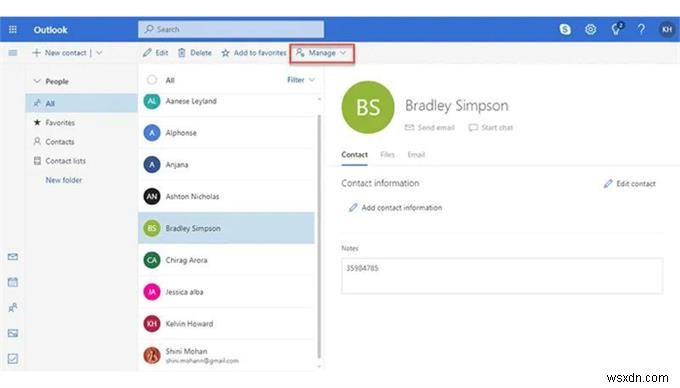The height and width of the screenshot is (388, 680).
Task: Switch to the Email tab
Action: pyautogui.click(x=416, y=155)
